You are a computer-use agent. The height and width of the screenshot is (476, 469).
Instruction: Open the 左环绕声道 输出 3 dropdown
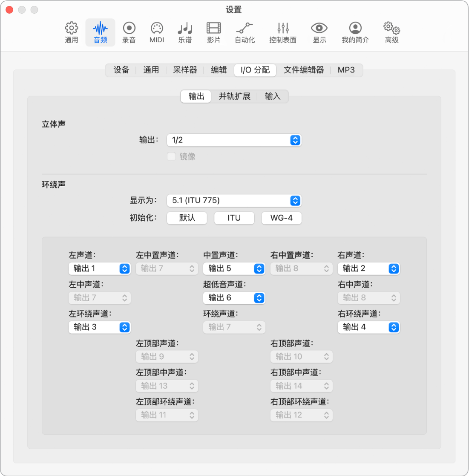click(100, 327)
